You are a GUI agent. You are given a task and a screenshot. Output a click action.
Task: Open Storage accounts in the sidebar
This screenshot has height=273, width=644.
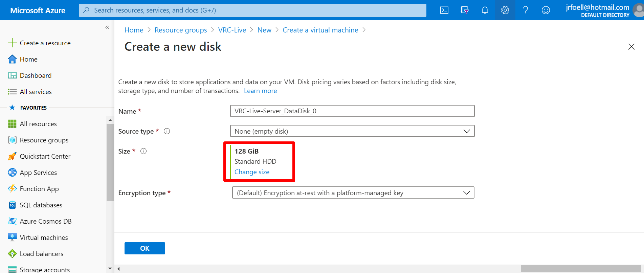45,270
